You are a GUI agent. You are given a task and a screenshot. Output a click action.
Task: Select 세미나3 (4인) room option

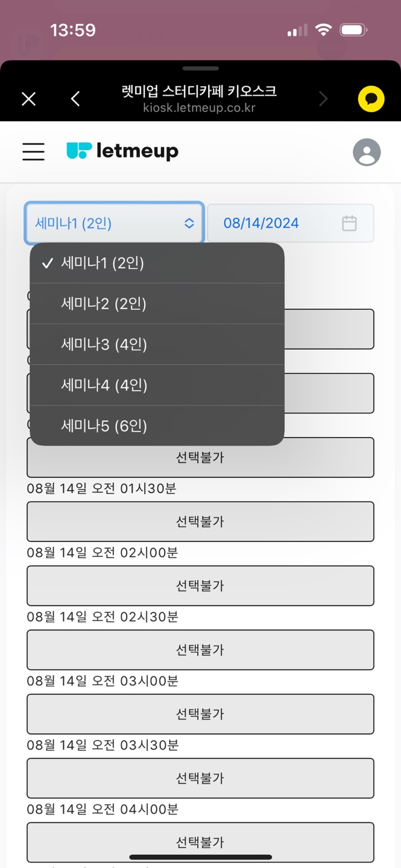click(x=104, y=344)
